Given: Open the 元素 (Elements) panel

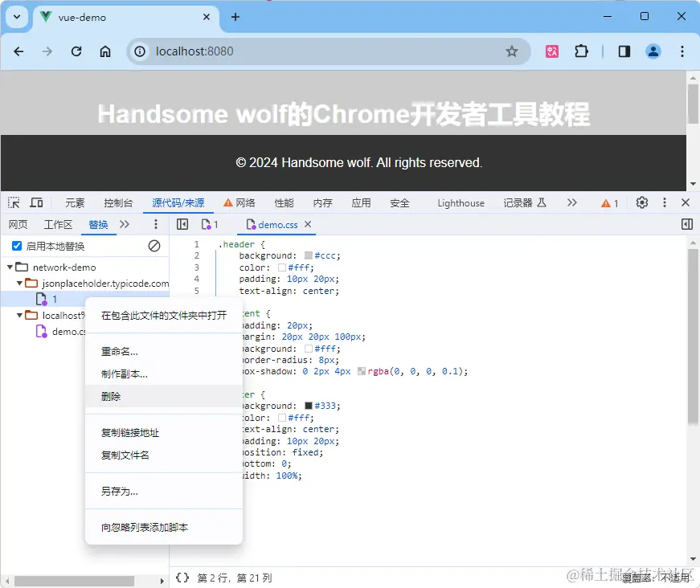Looking at the screenshot, I should click(x=75, y=203).
